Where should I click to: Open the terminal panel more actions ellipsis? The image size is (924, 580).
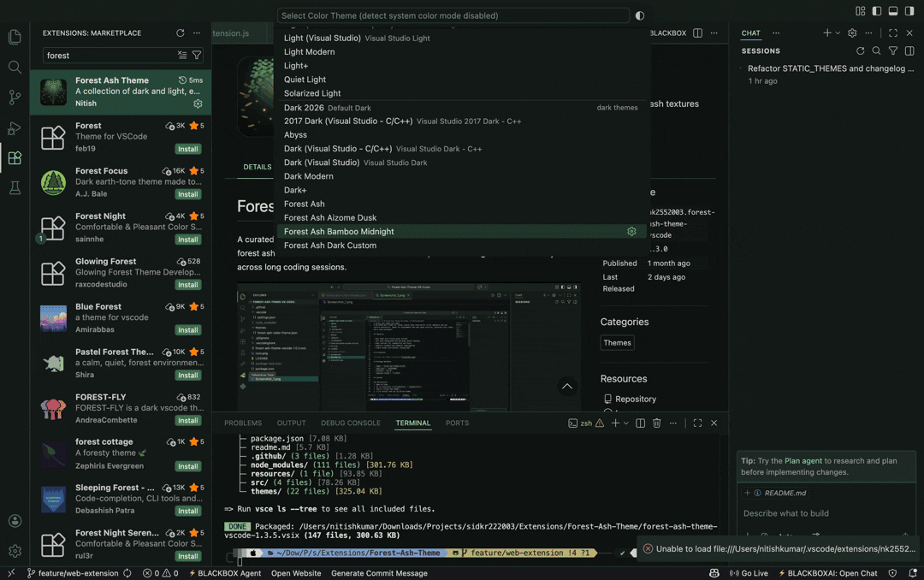pos(673,423)
